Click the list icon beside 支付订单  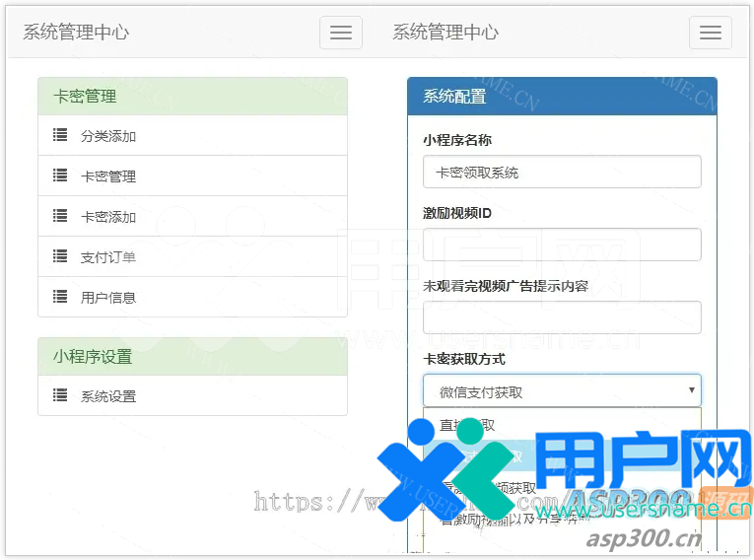pyautogui.click(x=60, y=256)
